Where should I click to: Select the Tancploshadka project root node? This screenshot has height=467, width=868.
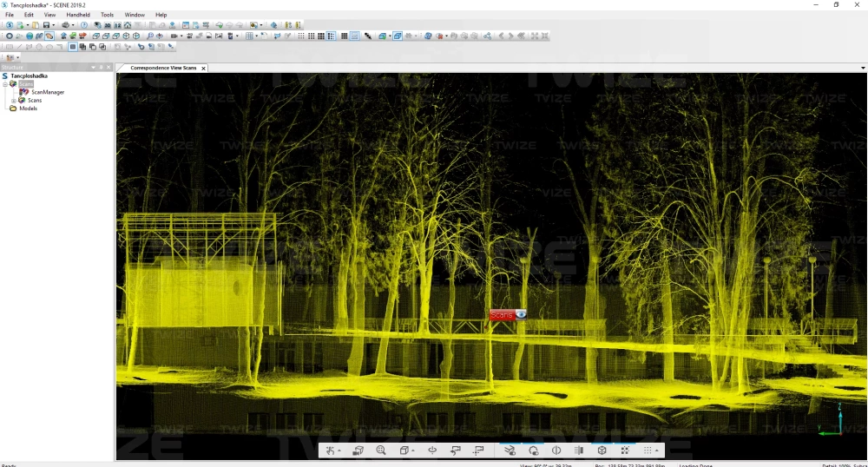(x=29, y=76)
